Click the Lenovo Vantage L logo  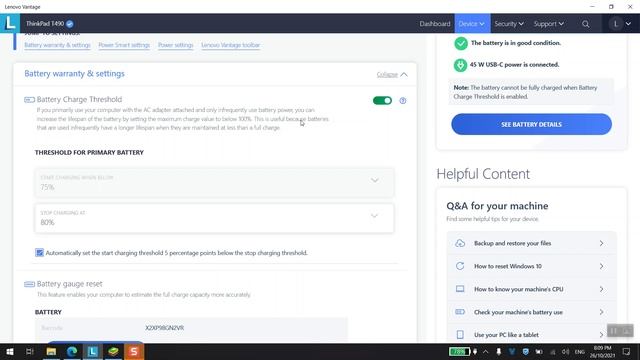click(10, 23)
